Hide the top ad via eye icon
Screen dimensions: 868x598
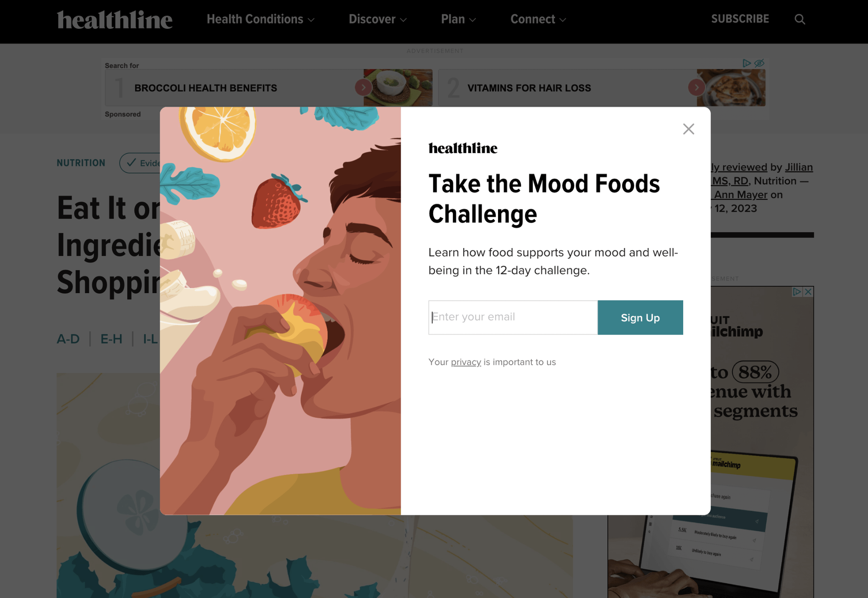(759, 63)
